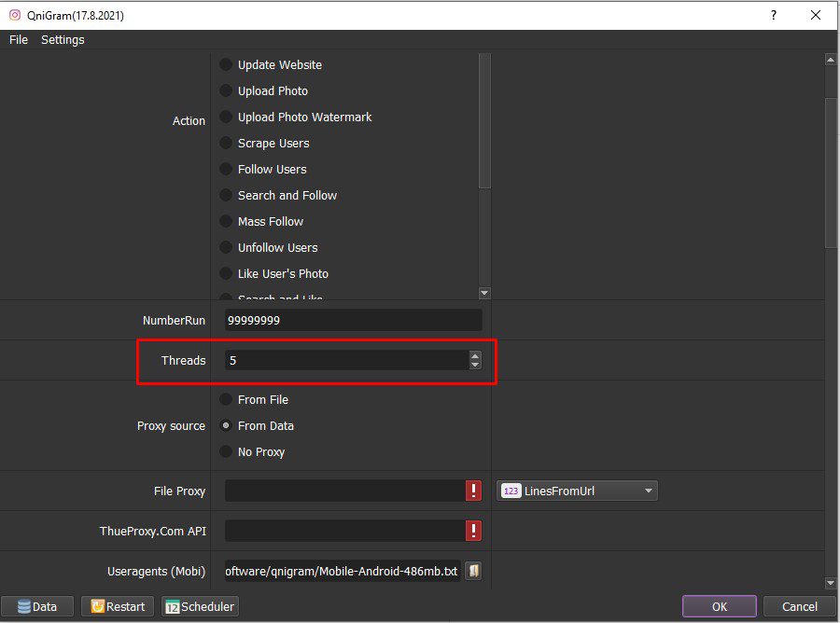The height and width of the screenshot is (623, 840).
Task: Open the Settings menu
Action: pyautogui.click(x=63, y=39)
